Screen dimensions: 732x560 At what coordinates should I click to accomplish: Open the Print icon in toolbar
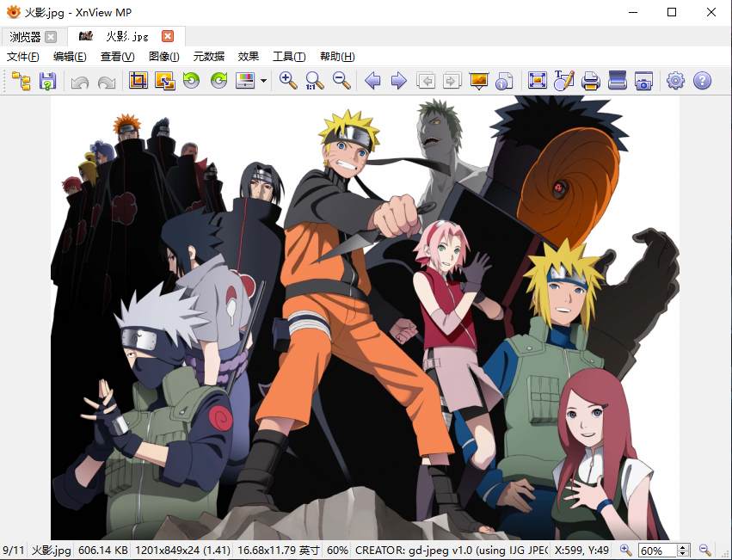pos(590,81)
